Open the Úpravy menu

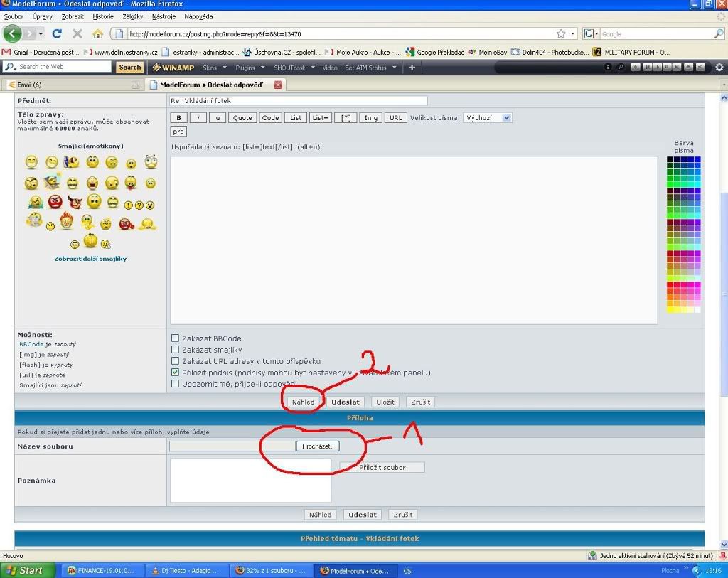click(42, 16)
